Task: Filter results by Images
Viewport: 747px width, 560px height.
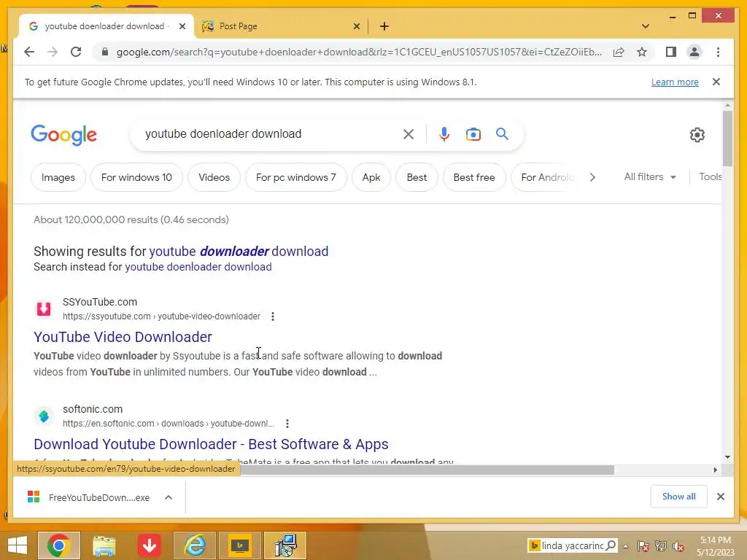Action: pyautogui.click(x=58, y=177)
